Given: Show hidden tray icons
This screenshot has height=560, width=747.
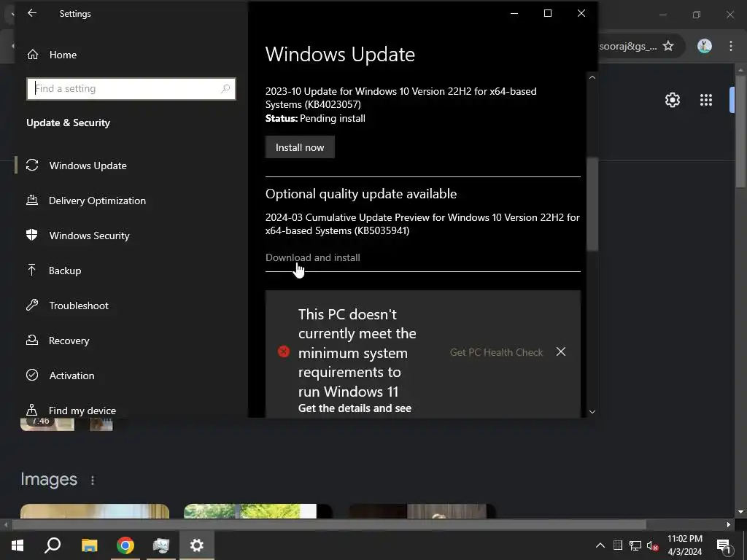Looking at the screenshot, I should [x=600, y=545].
